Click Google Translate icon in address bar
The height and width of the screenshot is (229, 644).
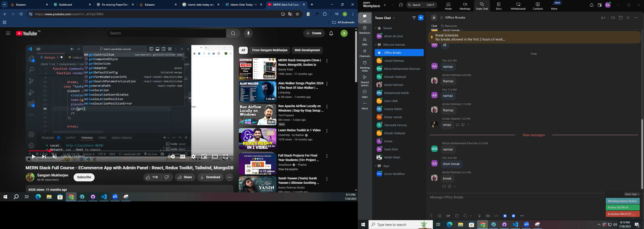[290, 14]
